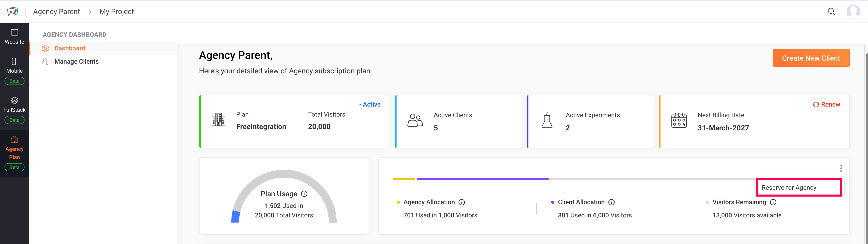Image resolution: width=868 pixels, height=244 pixels.
Task: Click the Create New Client button
Action: click(811, 58)
